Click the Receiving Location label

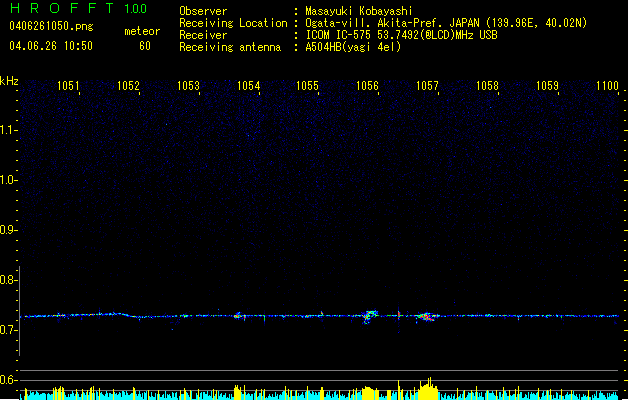[x=233, y=23]
